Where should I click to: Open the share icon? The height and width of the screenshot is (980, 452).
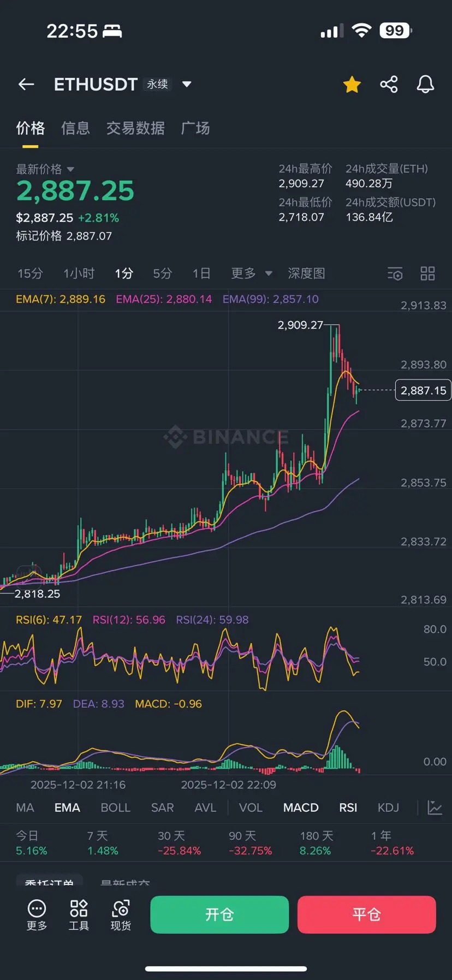pyautogui.click(x=389, y=84)
